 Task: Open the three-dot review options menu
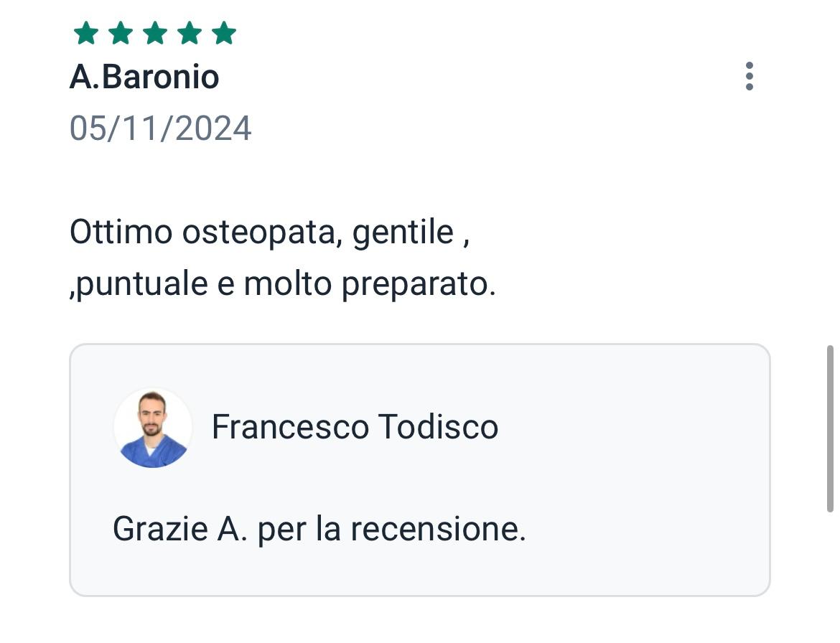click(x=749, y=76)
